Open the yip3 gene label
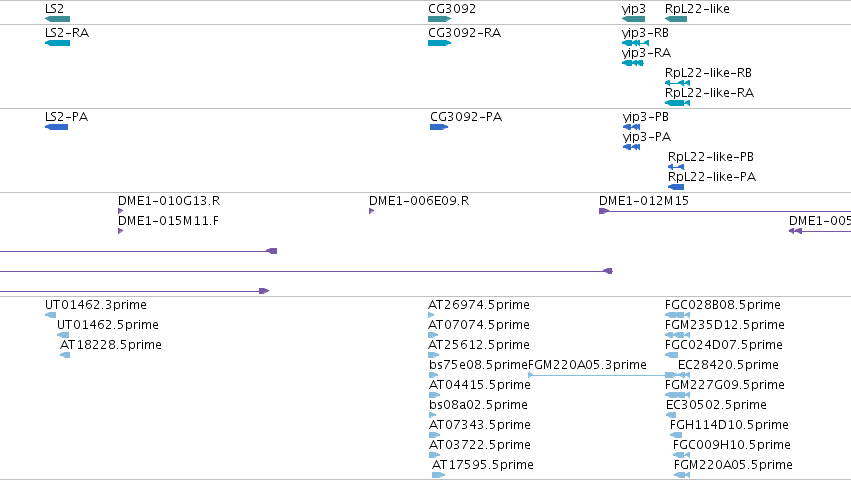Viewport: 851px width, 480px height. 633,9
